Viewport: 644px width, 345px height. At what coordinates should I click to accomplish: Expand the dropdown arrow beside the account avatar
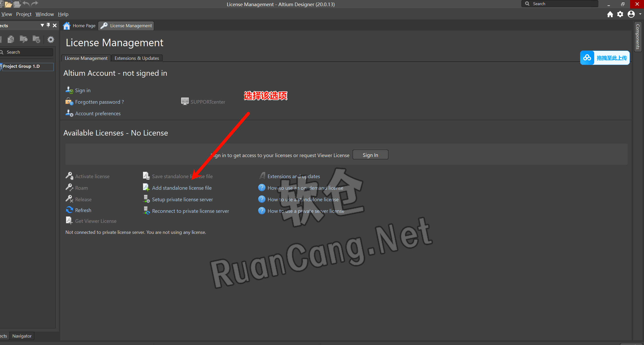pos(640,14)
